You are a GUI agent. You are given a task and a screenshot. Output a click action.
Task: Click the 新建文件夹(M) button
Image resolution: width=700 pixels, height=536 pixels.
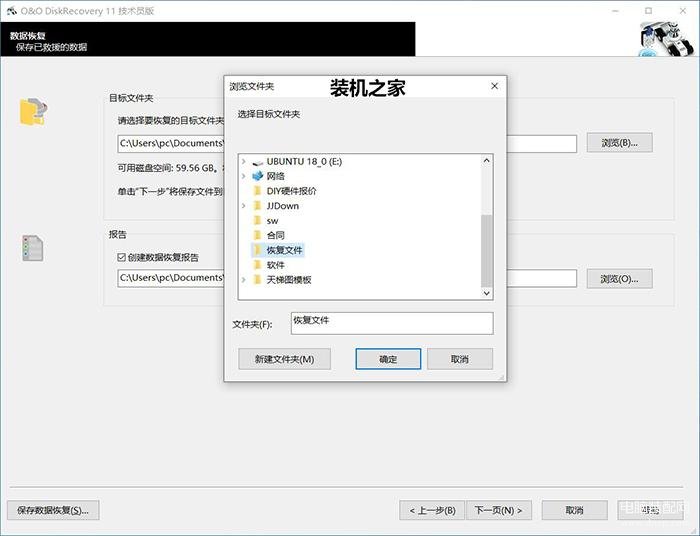tap(284, 359)
